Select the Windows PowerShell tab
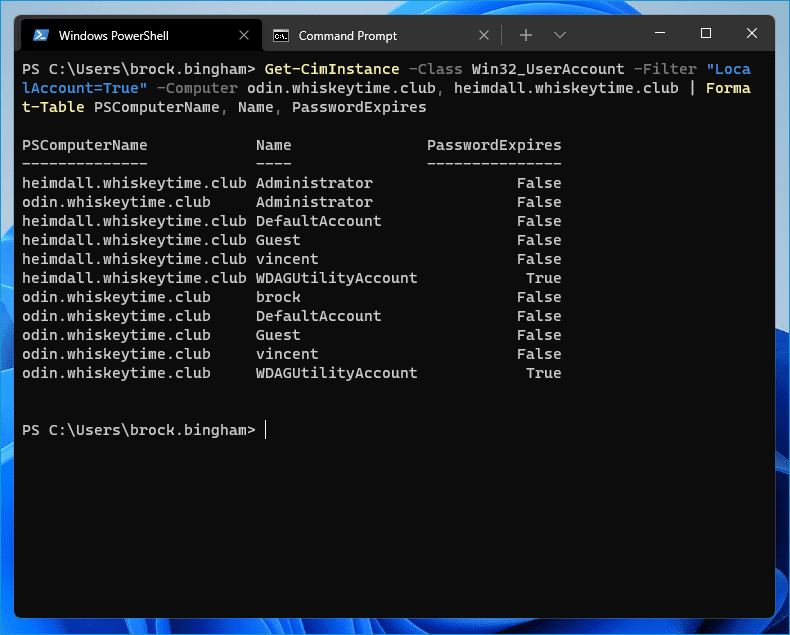This screenshot has width=790, height=635. coord(141,35)
